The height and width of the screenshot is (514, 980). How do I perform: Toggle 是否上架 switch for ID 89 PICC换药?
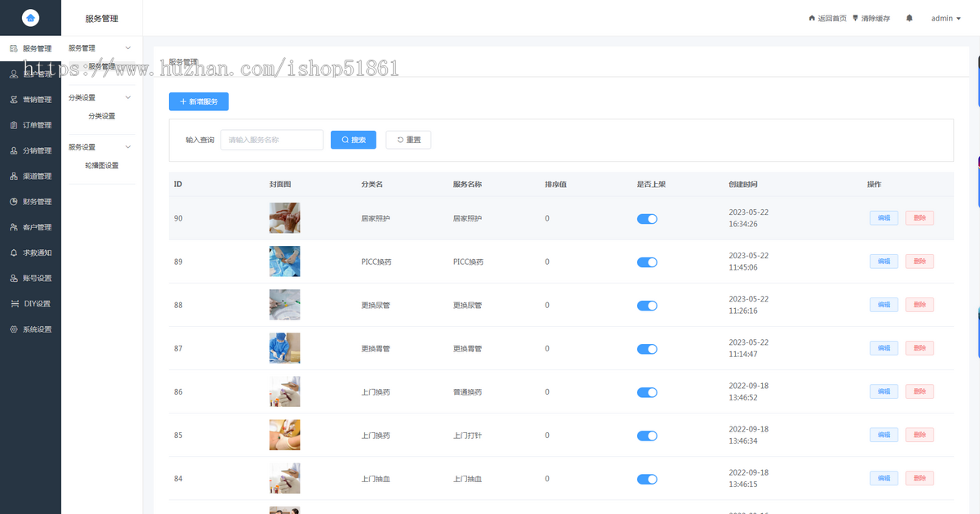click(x=647, y=262)
